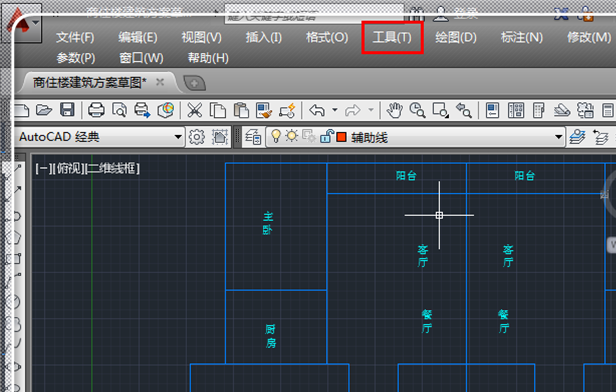This screenshot has height=392, width=616.
Task: Switch to the 商住楼建筑方案草图 drawing tab
Action: [x=90, y=82]
